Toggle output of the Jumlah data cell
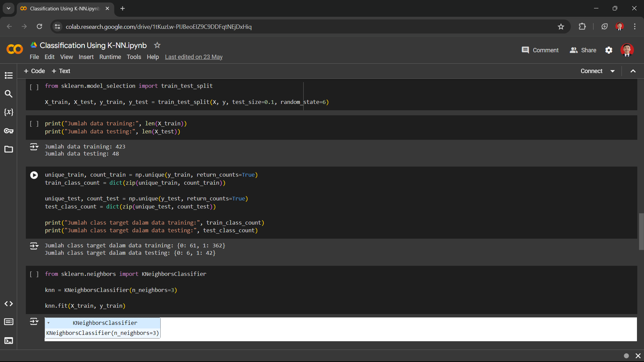Screen dimensions: 644x362 [x=34, y=147]
